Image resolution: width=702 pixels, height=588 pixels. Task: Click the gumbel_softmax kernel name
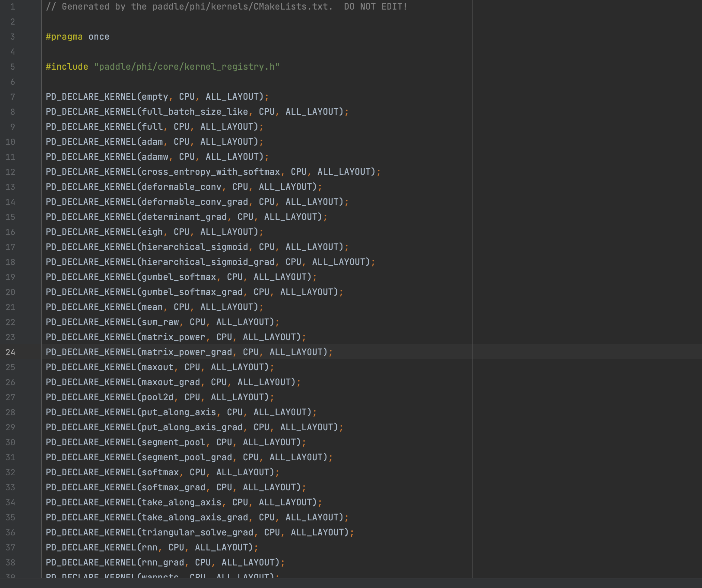(179, 277)
